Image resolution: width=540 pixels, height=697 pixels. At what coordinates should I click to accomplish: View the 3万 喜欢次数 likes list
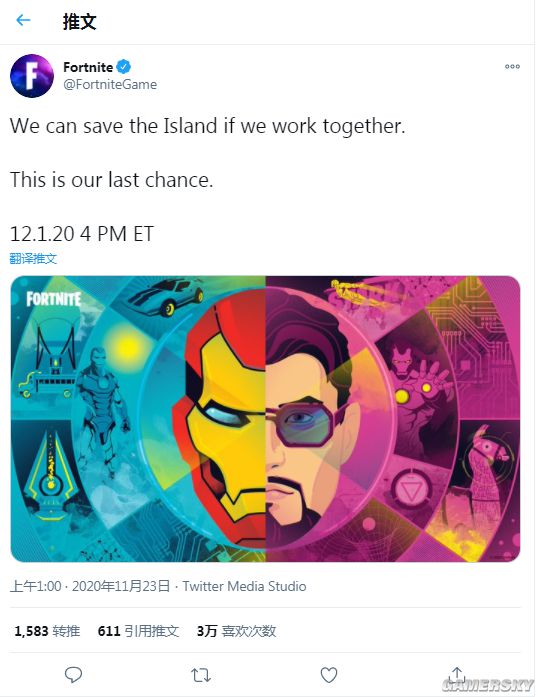point(236,631)
